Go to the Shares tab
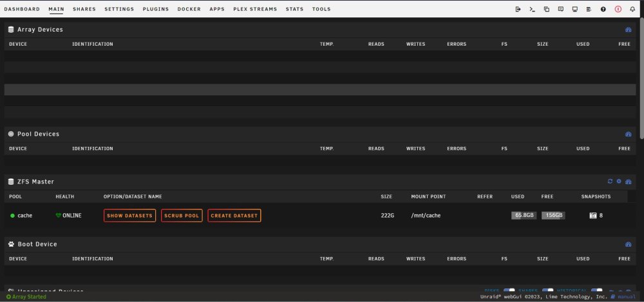 [x=84, y=9]
